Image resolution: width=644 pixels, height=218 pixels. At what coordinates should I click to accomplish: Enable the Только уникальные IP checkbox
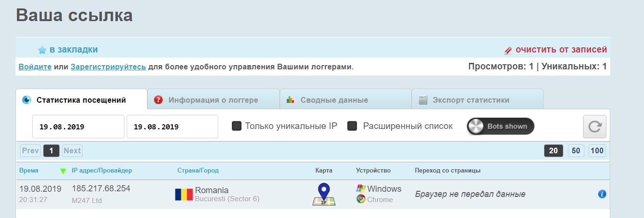click(237, 126)
